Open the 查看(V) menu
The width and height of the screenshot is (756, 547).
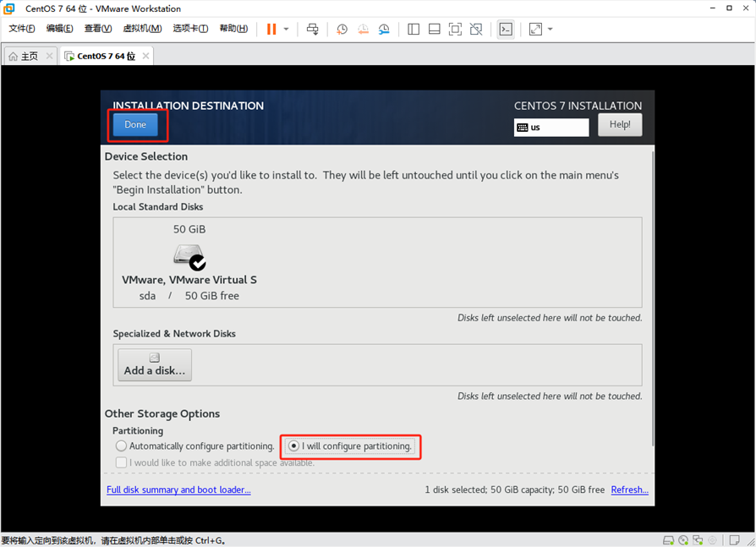tap(98, 29)
